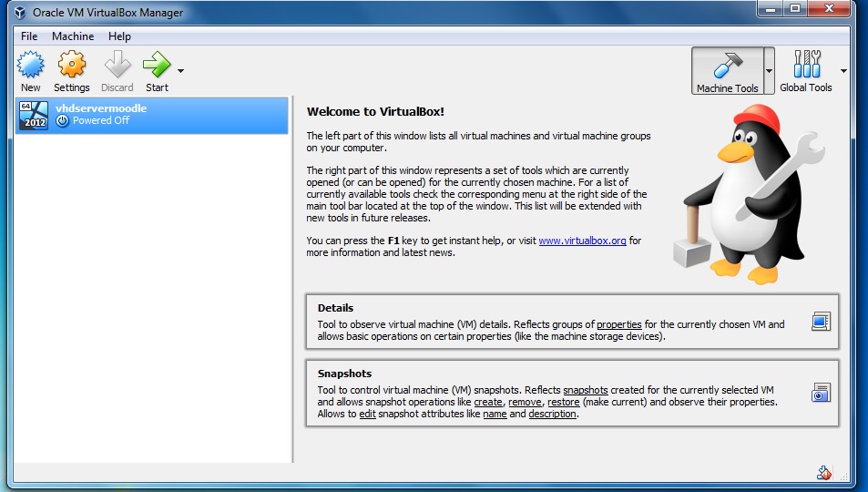Screen dimensions: 868x492
Task: Close the VirtualBox Manager window
Action: tap(829, 8)
